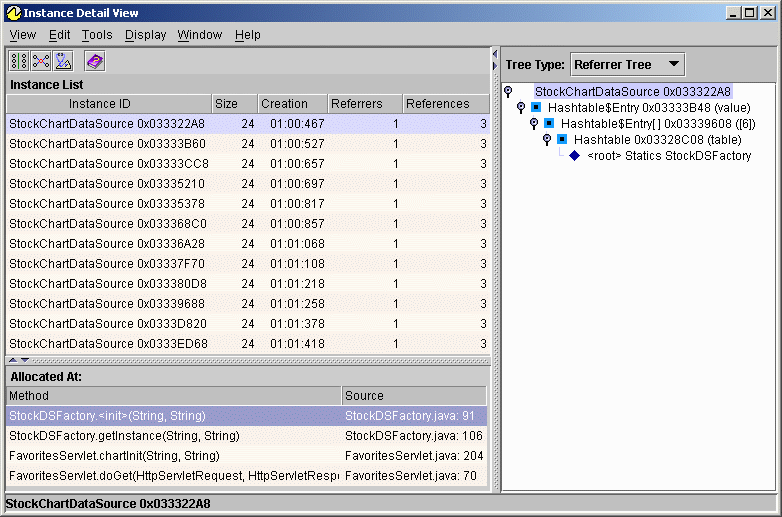Sort by the Referrers column header
782x517 pixels.
pyautogui.click(x=356, y=104)
